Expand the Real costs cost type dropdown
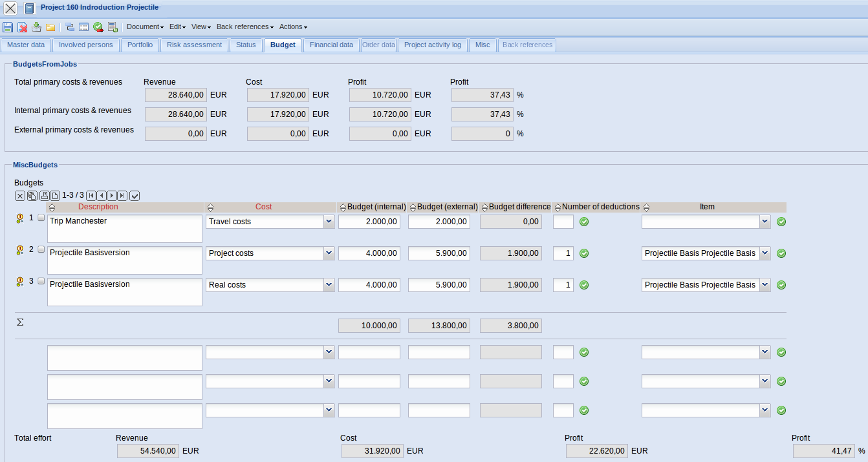868x462 pixels. pos(329,285)
